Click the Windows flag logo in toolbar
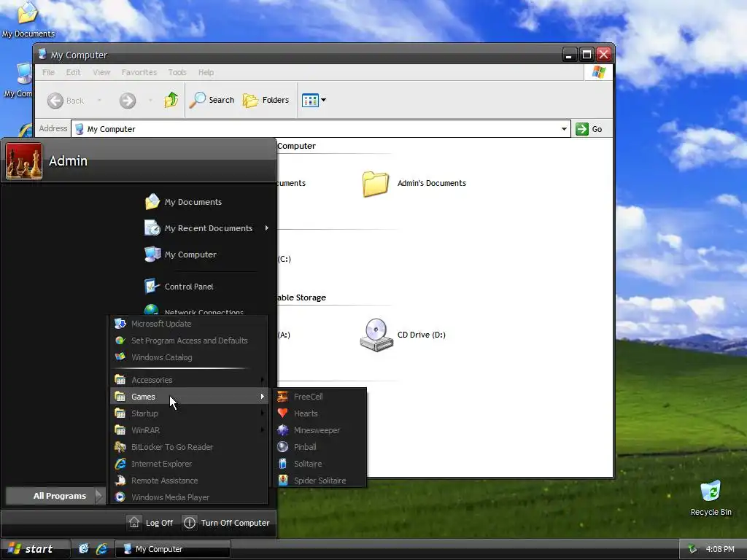This screenshot has height=560, width=747. pos(598,72)
